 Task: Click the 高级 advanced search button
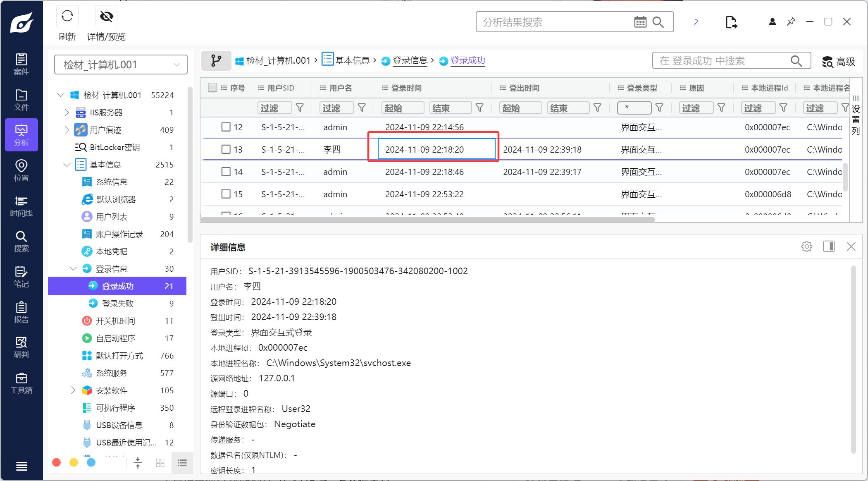[x=839, y=62]
